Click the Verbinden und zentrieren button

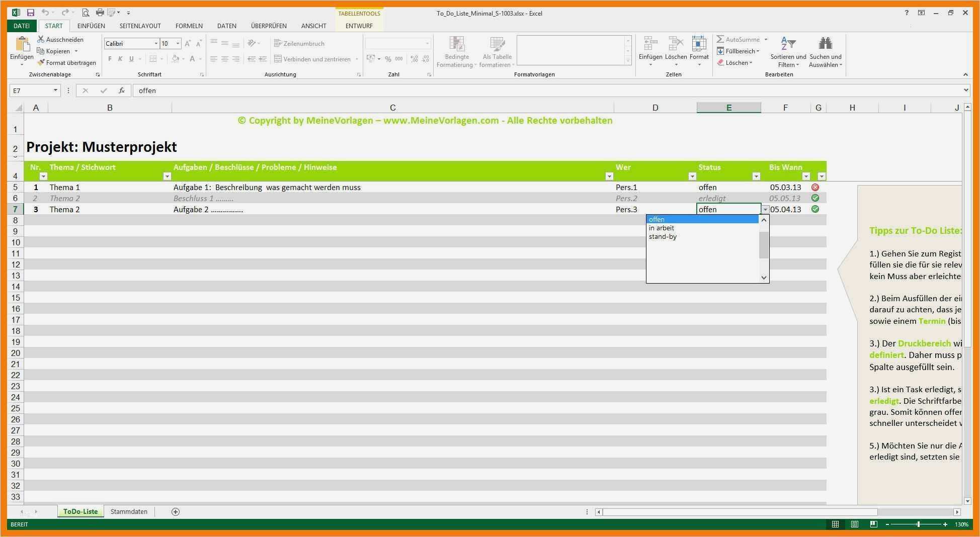click(x=312, y=59)
